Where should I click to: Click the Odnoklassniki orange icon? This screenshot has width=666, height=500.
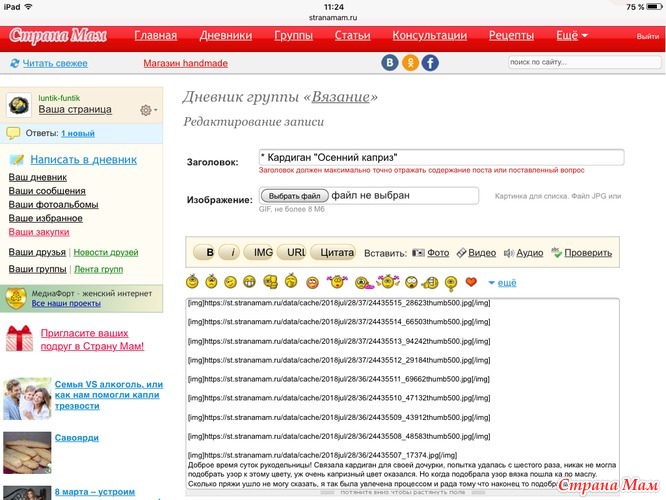(x=410, y=63)
